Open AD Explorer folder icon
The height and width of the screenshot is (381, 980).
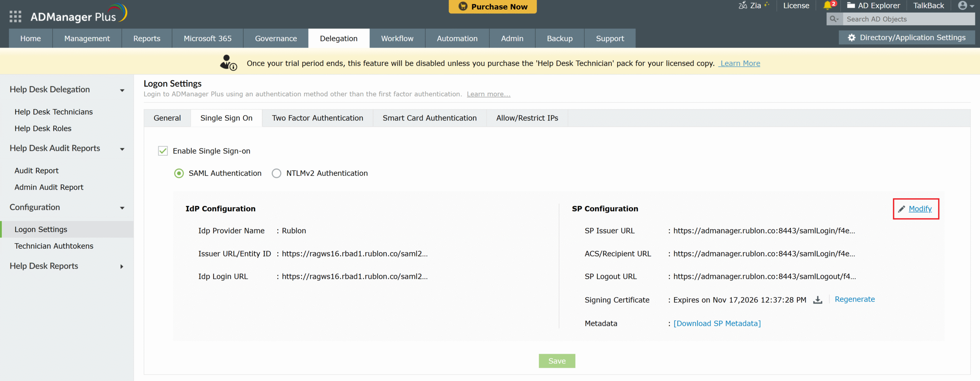click(851, 5)
